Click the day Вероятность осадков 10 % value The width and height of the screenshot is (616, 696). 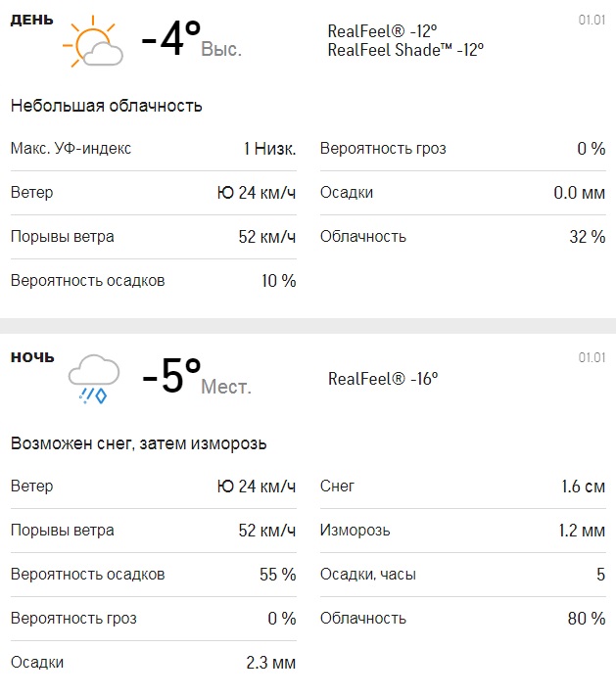pos(276,281)
